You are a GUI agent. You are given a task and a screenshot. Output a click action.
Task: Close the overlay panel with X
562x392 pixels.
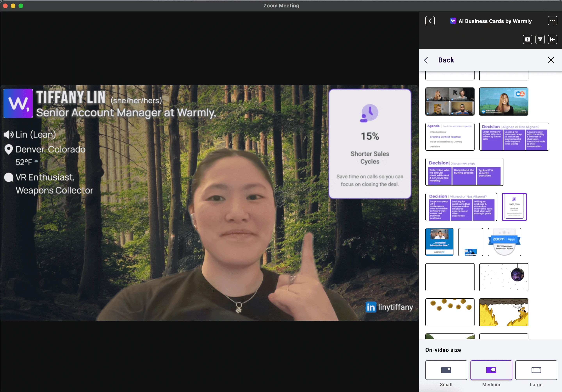pos(551,60)
